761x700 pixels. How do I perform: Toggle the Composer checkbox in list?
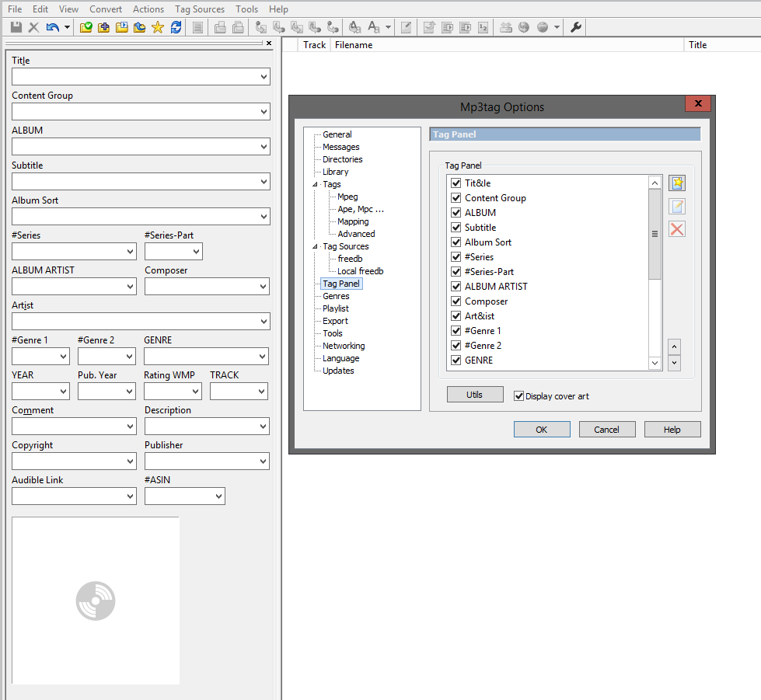[x=456, y=301]
